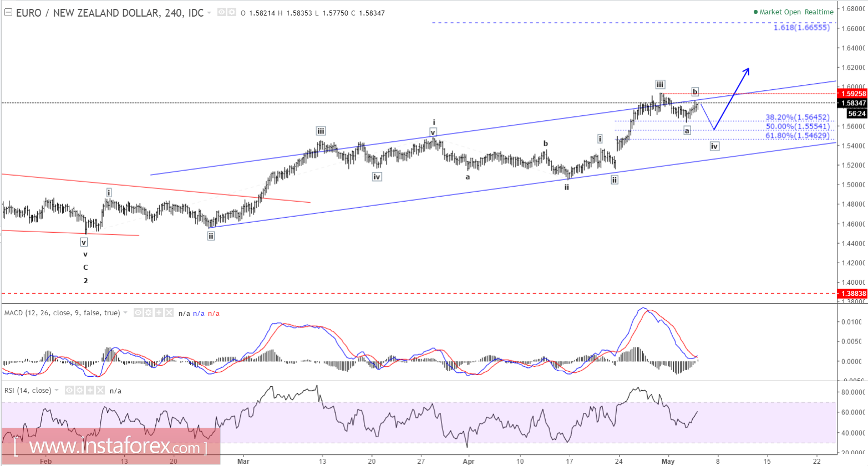Open RSI indicator settings gear
Screen dimensions: 868x466
click(79, 390)
